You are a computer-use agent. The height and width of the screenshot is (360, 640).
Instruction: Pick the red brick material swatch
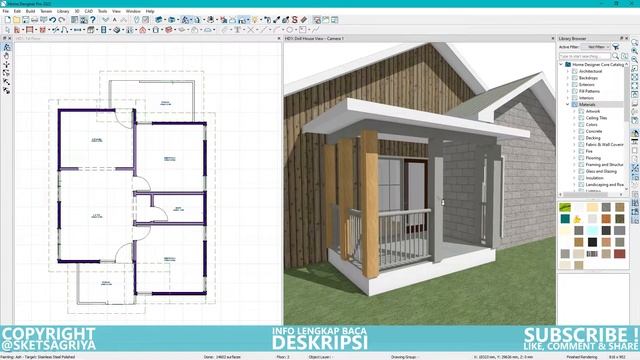click(x=620, y=254)
